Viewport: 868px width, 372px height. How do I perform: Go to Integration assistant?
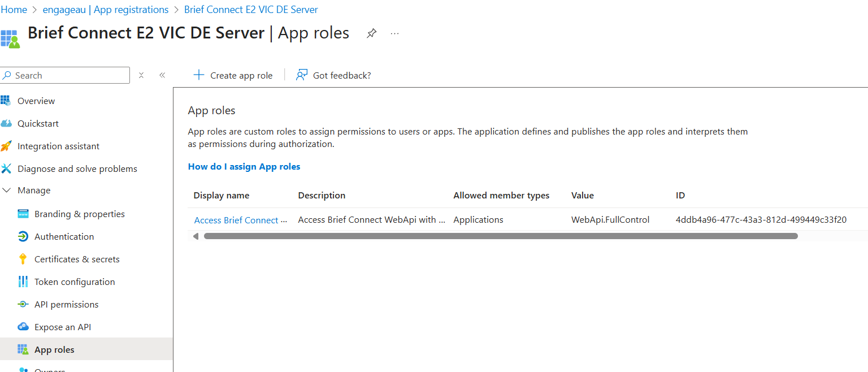(x=58, y=146)
